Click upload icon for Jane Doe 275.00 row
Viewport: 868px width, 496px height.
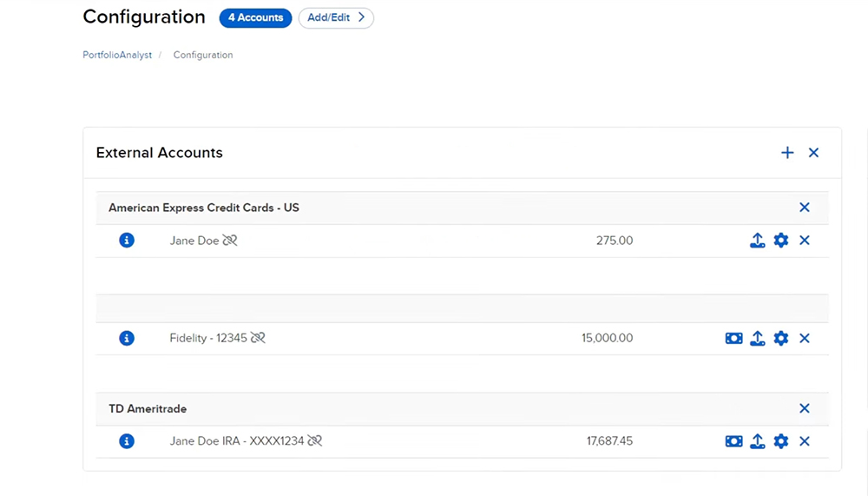point(757,241)
